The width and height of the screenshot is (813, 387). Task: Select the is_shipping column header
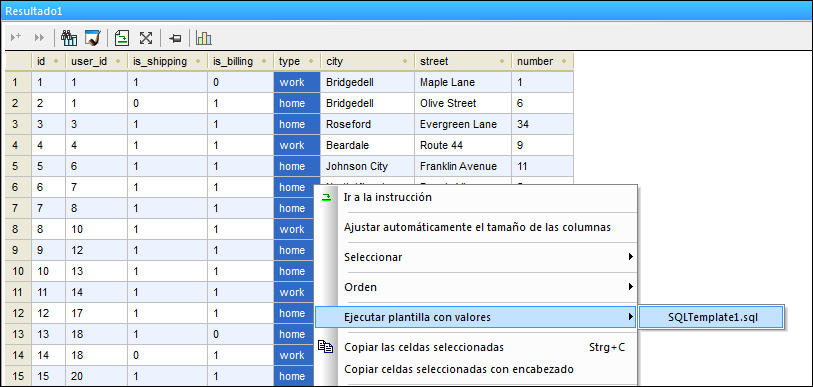[167, 61]
